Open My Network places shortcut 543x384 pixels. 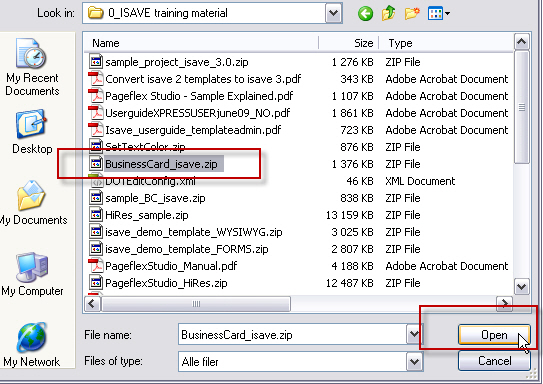click(32, 345)
